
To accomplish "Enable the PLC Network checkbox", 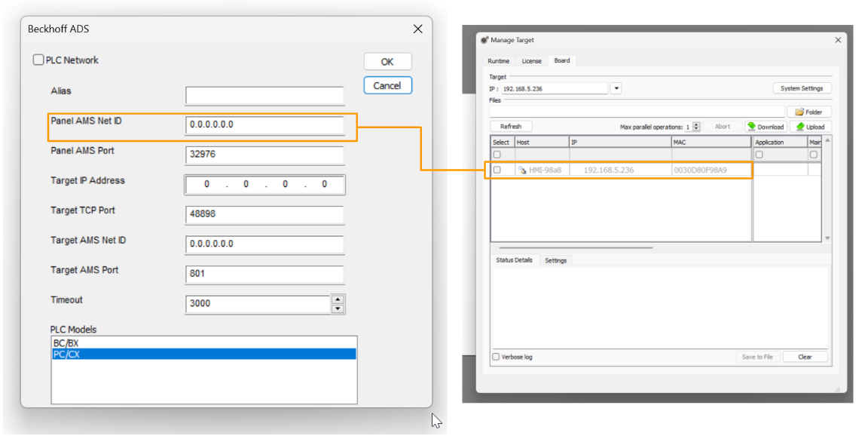I will pos(38,60).
